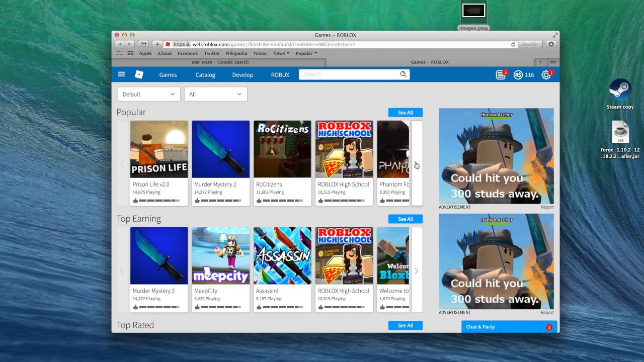Click the upper Human Archer advertisement
644x362 pixels.
pos(496,156)
